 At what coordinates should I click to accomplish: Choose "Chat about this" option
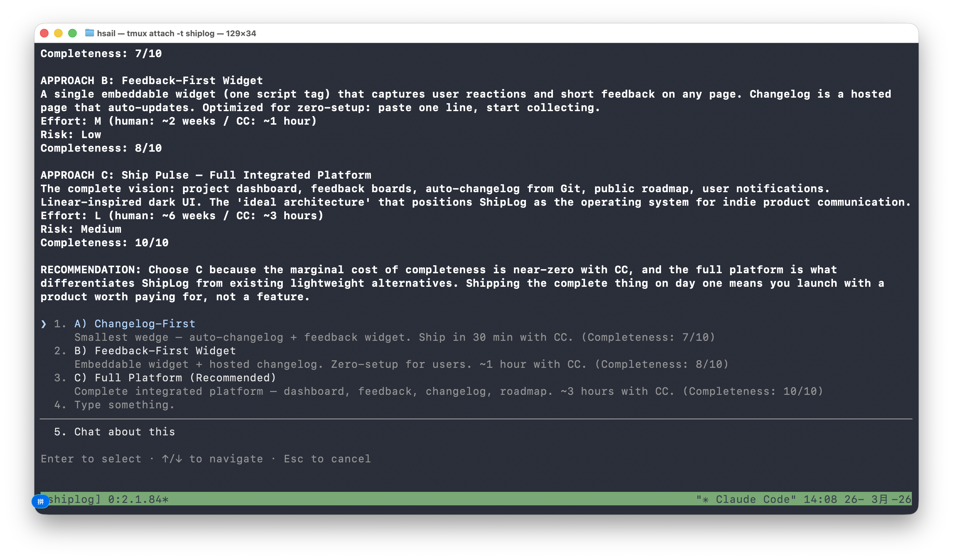pos(124,432)
